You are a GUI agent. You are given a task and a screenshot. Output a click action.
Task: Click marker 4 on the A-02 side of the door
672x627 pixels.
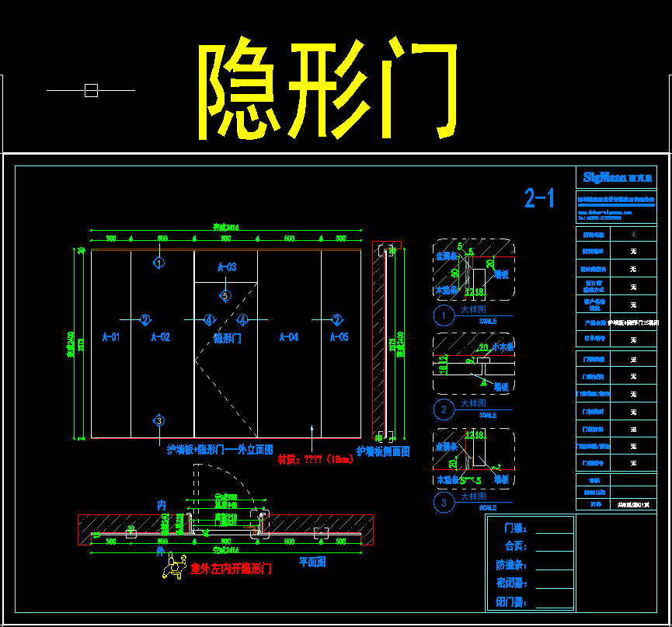[209, 319]
